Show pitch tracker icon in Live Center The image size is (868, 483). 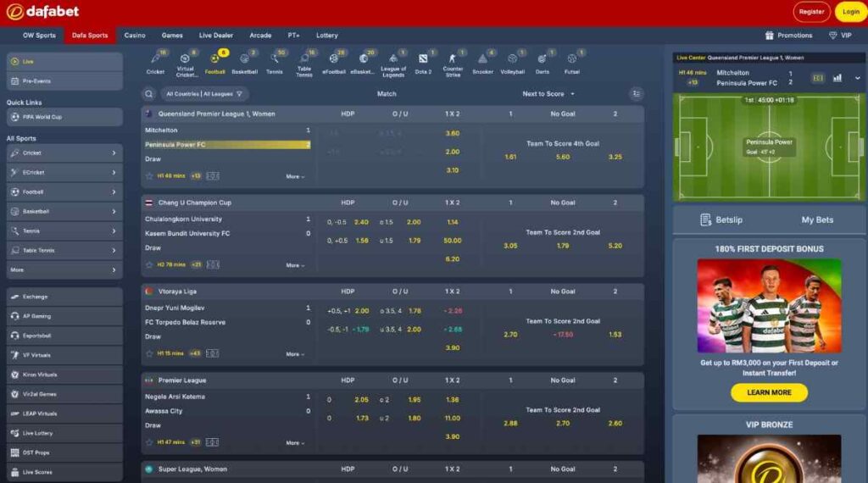pos(818,78)
